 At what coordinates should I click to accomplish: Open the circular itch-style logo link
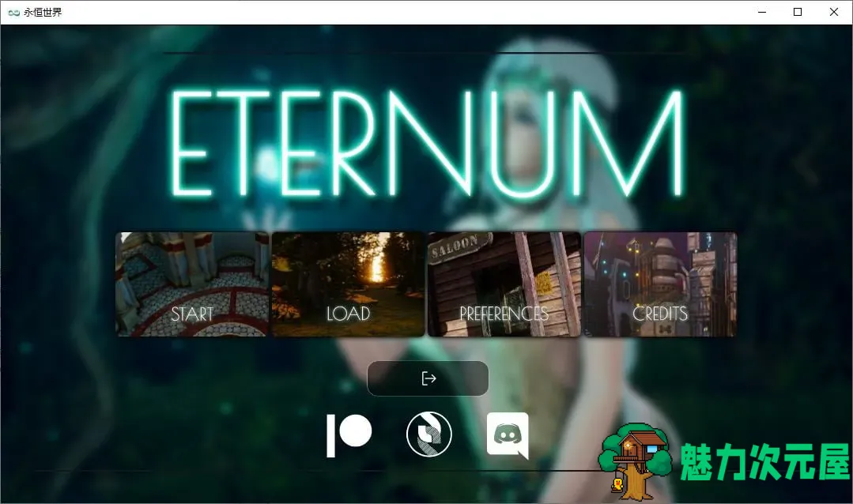428,434
